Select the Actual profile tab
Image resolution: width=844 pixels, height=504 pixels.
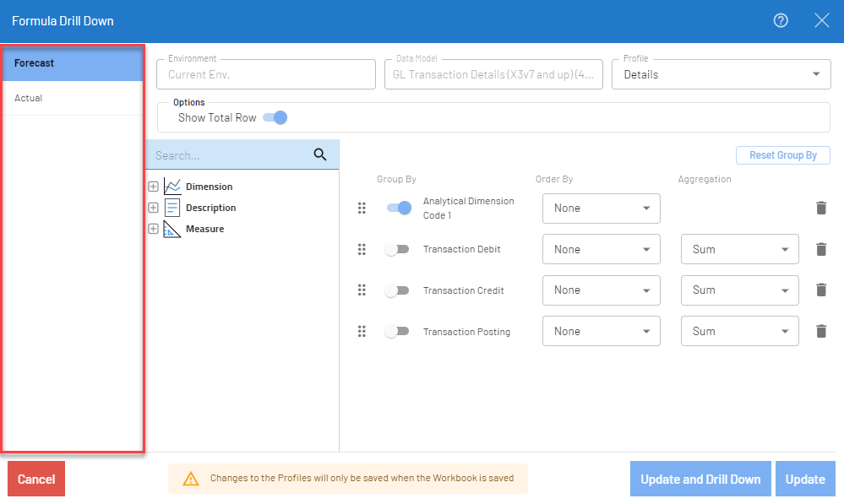tap(72, 98)
